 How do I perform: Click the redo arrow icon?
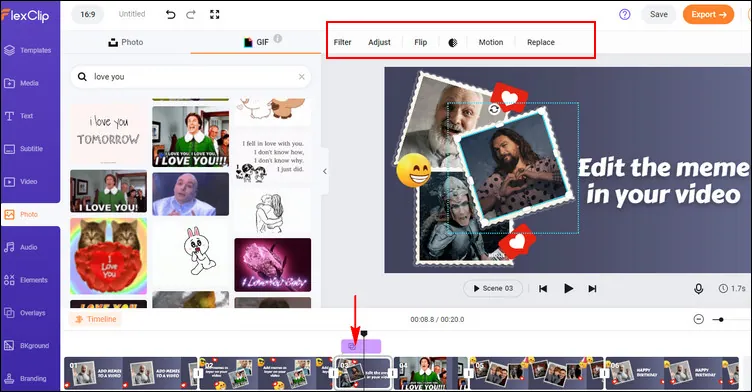click(191, 14)
